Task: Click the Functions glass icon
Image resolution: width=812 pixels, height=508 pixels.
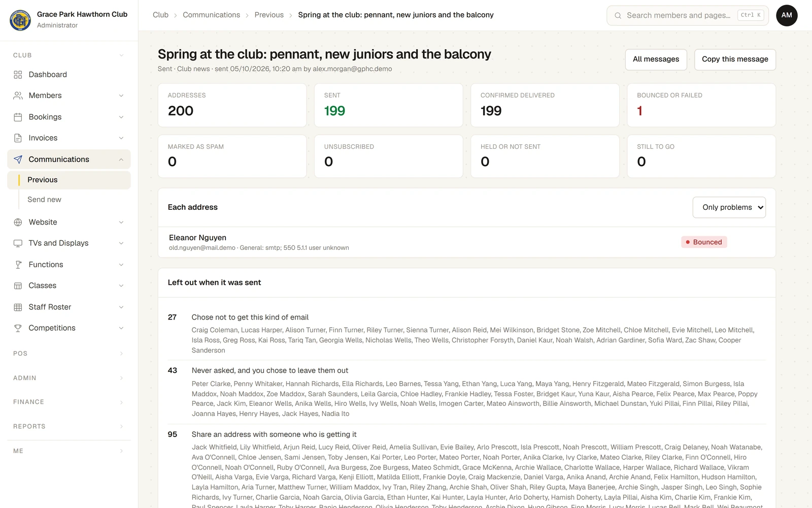Action: (x=18, y=265)
